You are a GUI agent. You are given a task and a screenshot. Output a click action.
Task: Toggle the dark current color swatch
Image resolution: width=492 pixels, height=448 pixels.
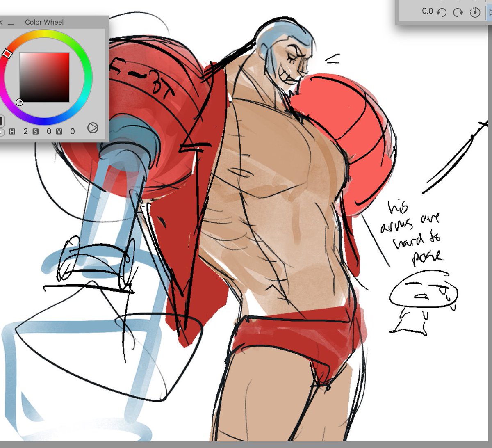click(x=2, y=120)
